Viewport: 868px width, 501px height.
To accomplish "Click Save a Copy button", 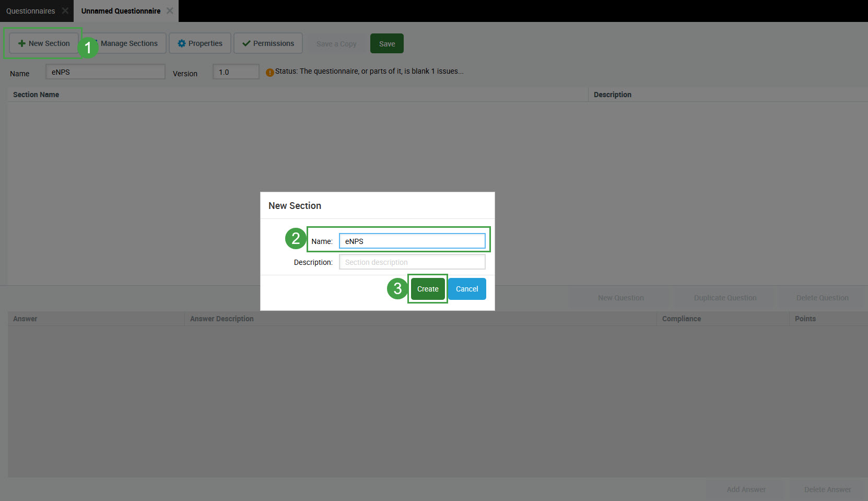I will click(x=336, y=44).
